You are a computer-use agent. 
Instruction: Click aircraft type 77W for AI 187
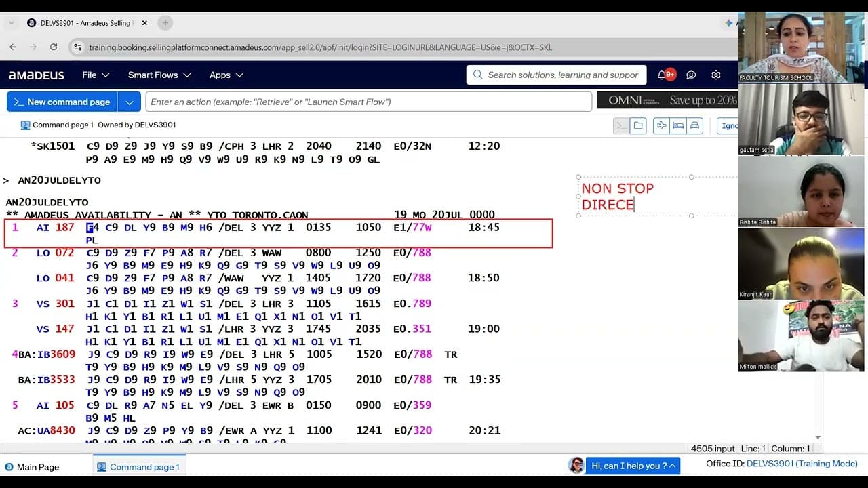click(422, 228)
